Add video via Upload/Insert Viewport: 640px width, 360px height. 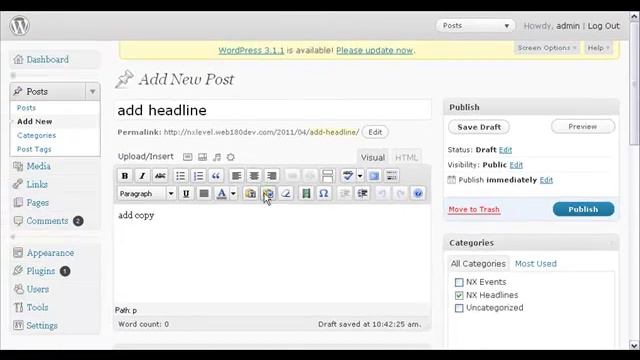pos(202,157)
